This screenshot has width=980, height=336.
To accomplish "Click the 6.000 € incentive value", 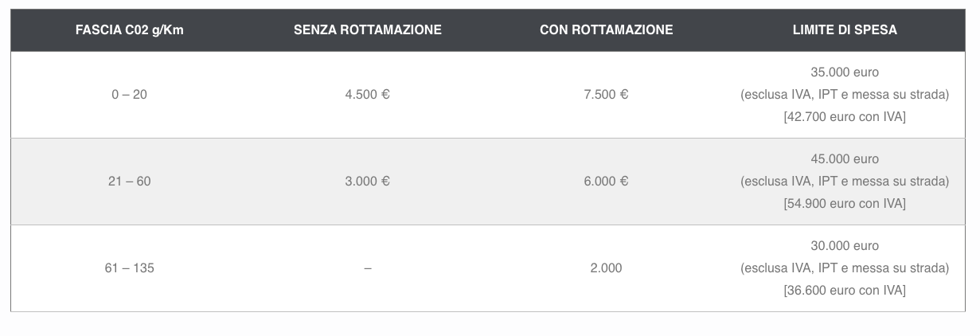I will 606,182.
